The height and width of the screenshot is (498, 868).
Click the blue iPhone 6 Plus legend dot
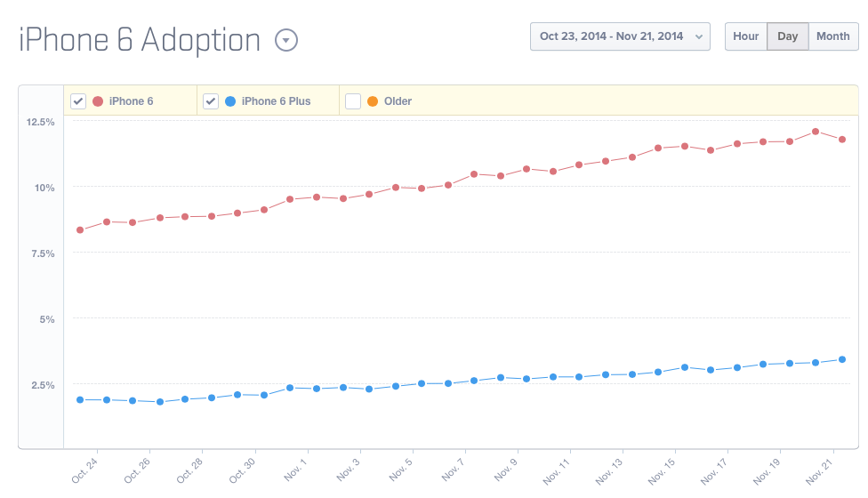[x=230, y=101]
